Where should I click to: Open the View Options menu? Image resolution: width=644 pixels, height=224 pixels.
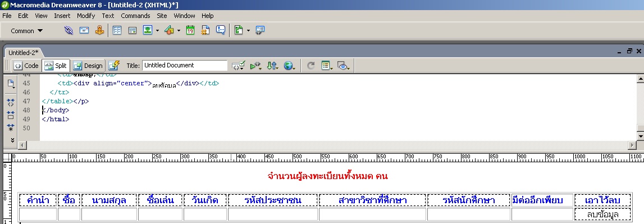(327, 65)
